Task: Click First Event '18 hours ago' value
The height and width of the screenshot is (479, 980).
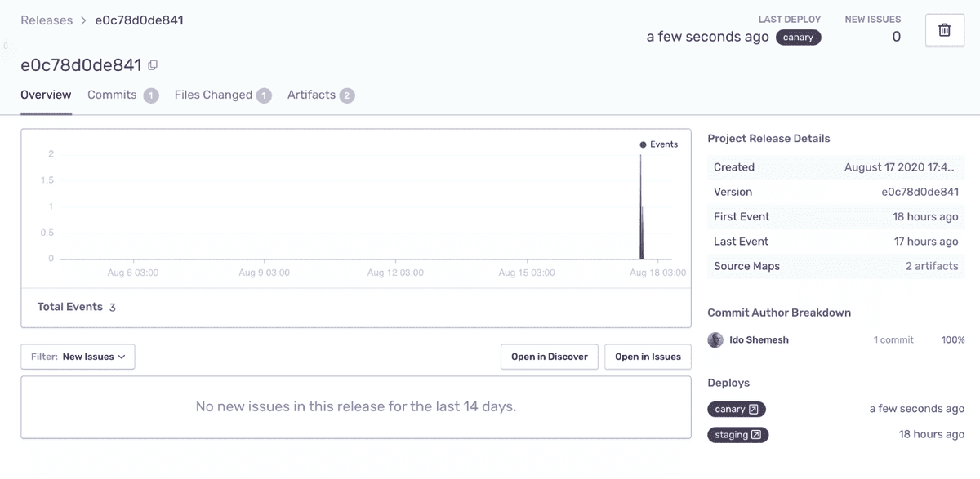Action: tap(925, 217)
